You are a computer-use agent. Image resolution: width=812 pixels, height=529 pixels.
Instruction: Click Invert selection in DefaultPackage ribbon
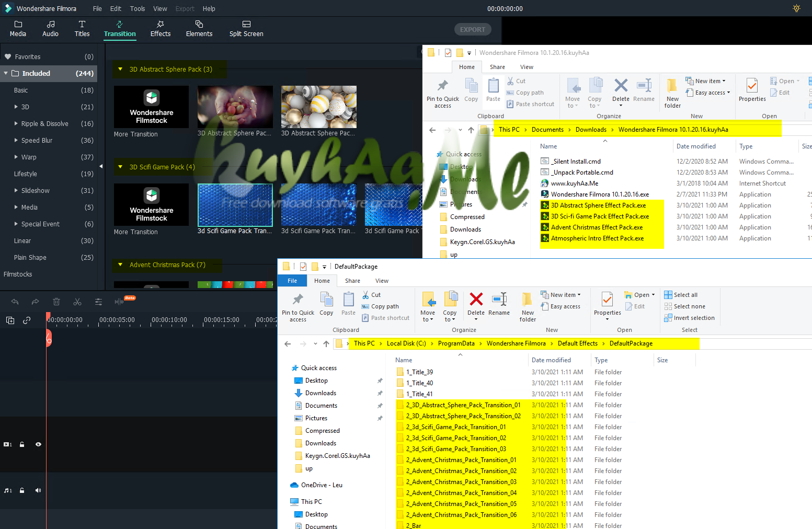point(689,318)
